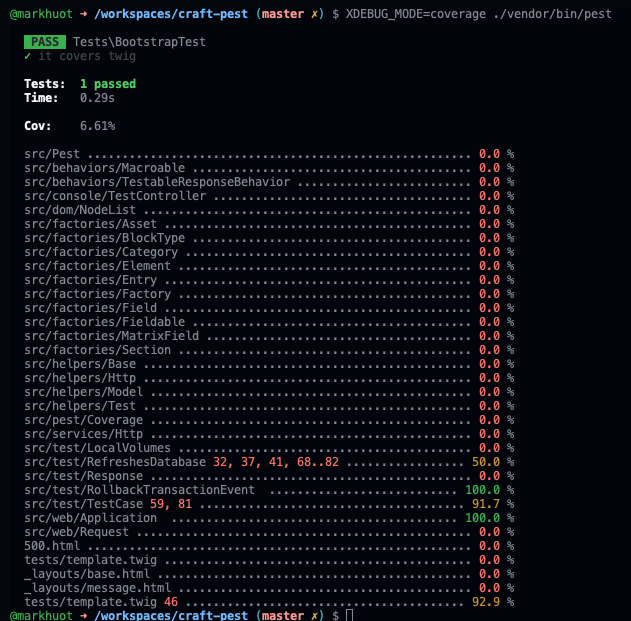The width and height of the screenshot is (631, 621).
Task: Click src/web/Application file name
Action: point(91,518)
